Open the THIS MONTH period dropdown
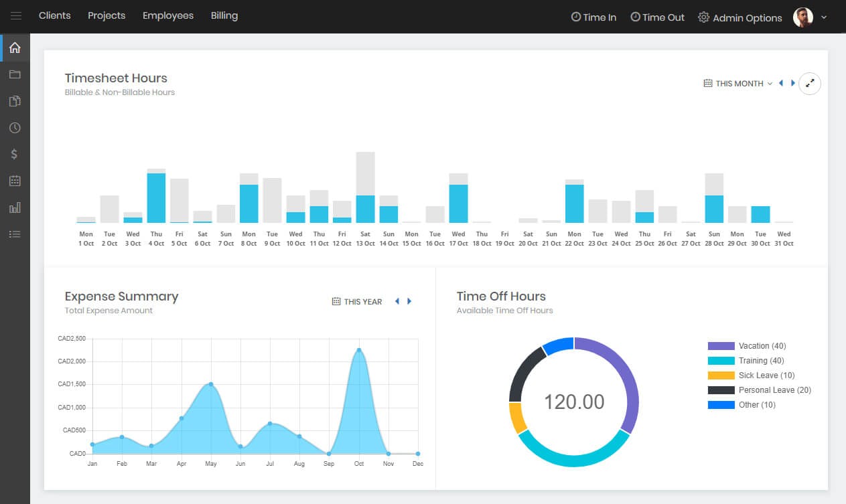 [737, 83]
